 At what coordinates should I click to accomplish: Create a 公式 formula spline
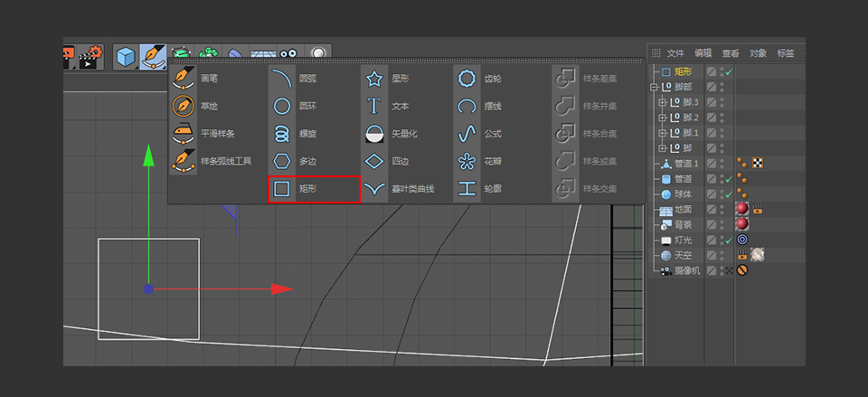[479, 134]
